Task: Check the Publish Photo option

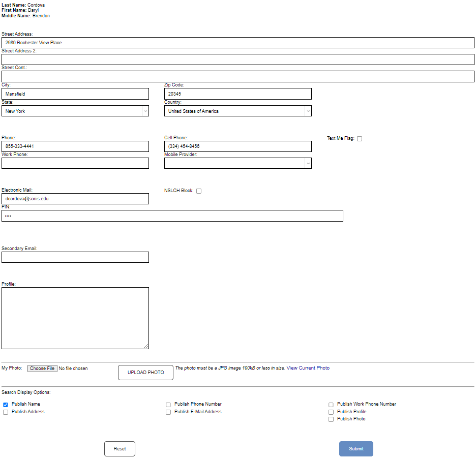Action: point(331,419)
